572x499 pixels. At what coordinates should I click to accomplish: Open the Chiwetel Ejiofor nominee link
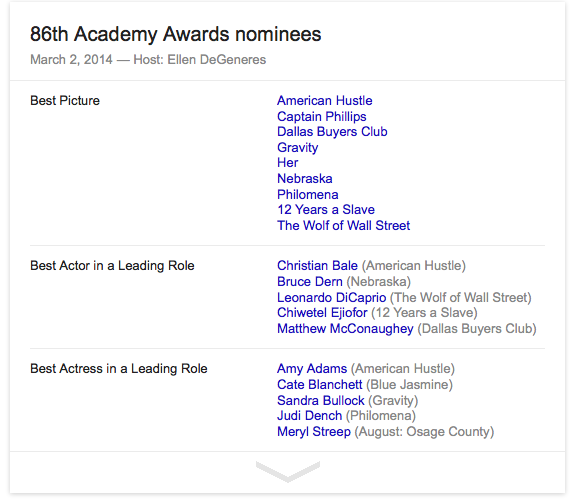pyautogui.click(x=322, y=313)
